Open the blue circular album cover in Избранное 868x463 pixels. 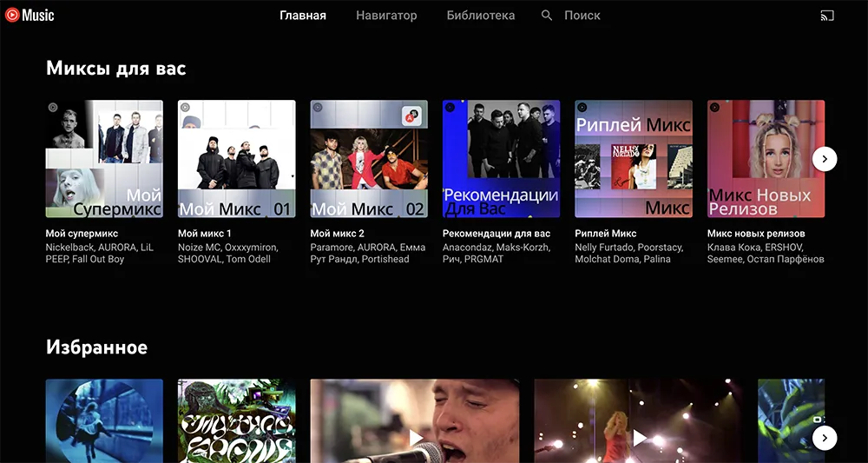pos(104,421)
